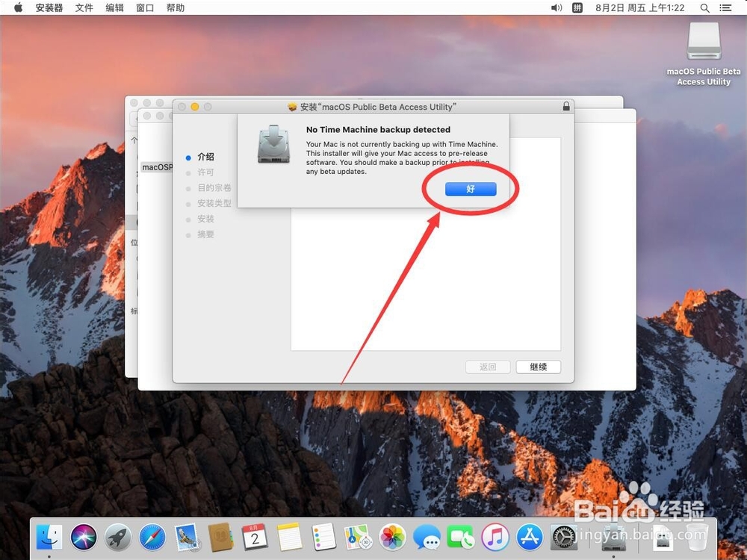Image resolution: width=747 pixels, height=560 pixels.
Task: Open Contacts book in Dock
Action: click(220, 537)
